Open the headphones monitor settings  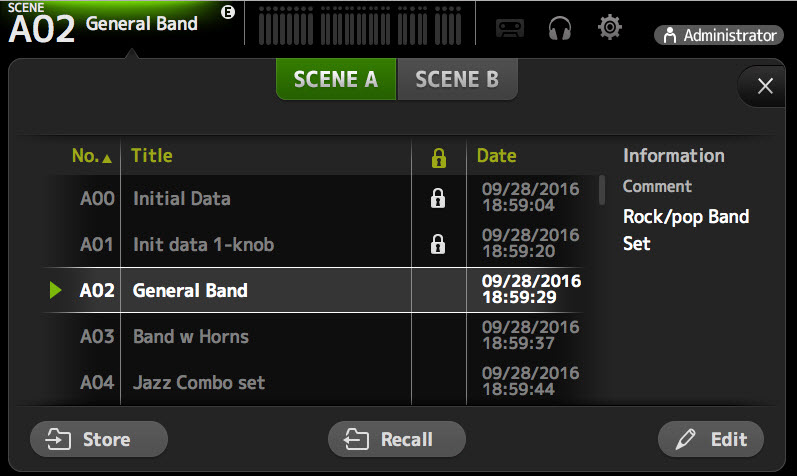(560, 28)
